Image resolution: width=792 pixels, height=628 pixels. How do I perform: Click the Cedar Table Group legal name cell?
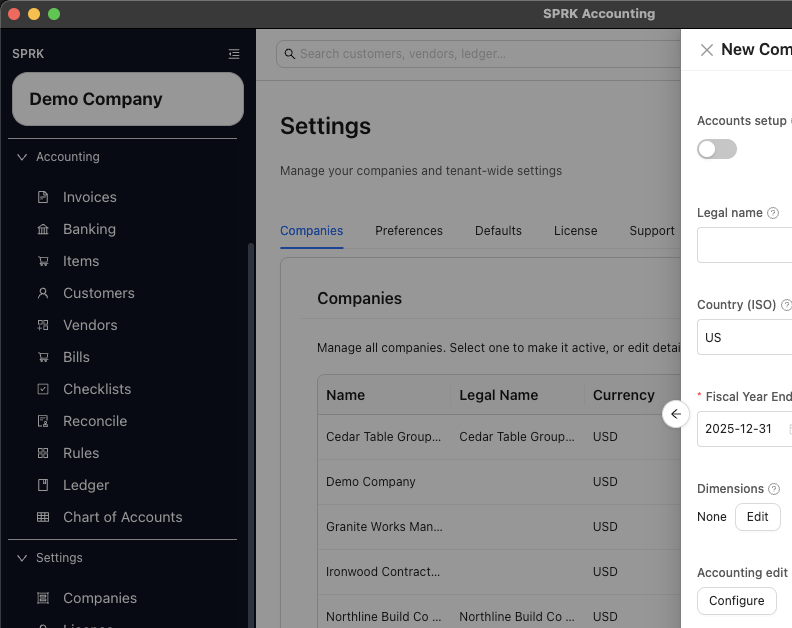tap(517, 437)
